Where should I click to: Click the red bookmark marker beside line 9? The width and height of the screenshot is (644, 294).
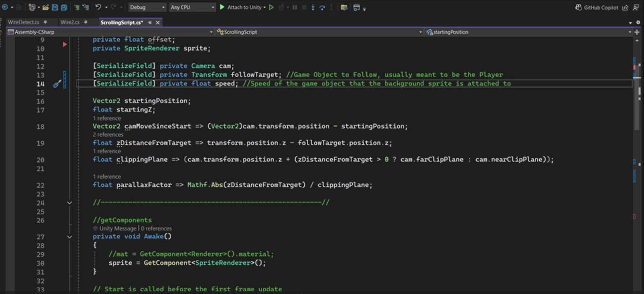(65, 44)
